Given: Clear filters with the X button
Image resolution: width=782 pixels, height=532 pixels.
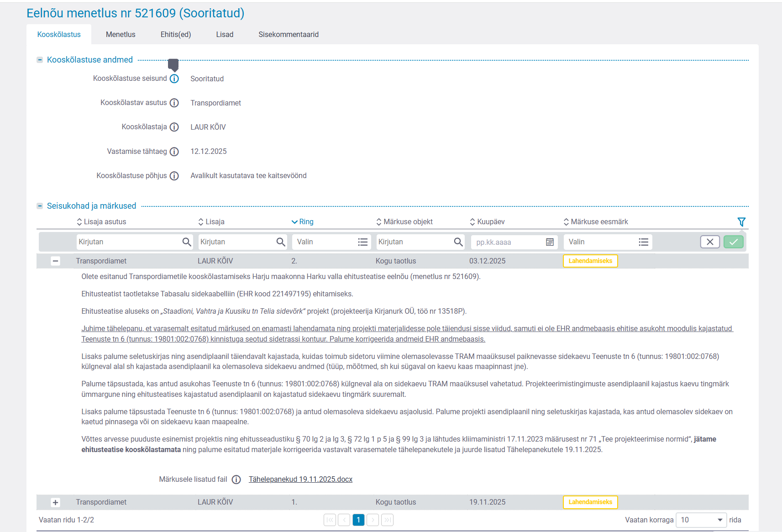Looking at the screenshot, I should [x=710, y=242].
